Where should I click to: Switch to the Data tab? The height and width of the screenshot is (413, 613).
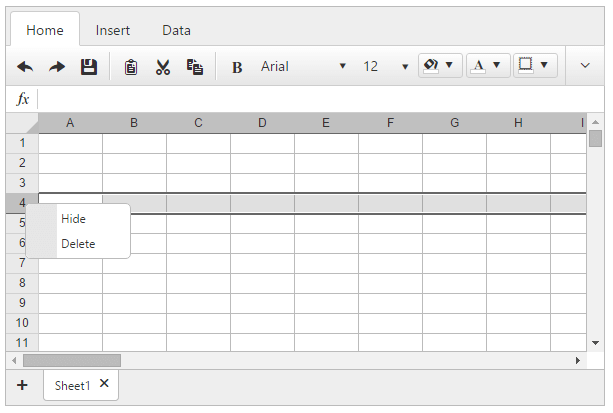[177, 30]
